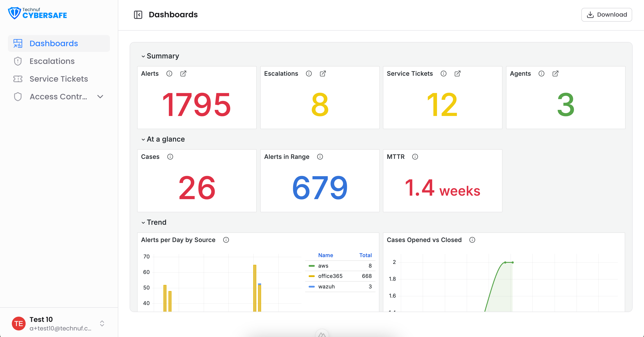Show info for Cases Opened vs Closed
This screenshot has width=644, height=337.
click(472, 240)
